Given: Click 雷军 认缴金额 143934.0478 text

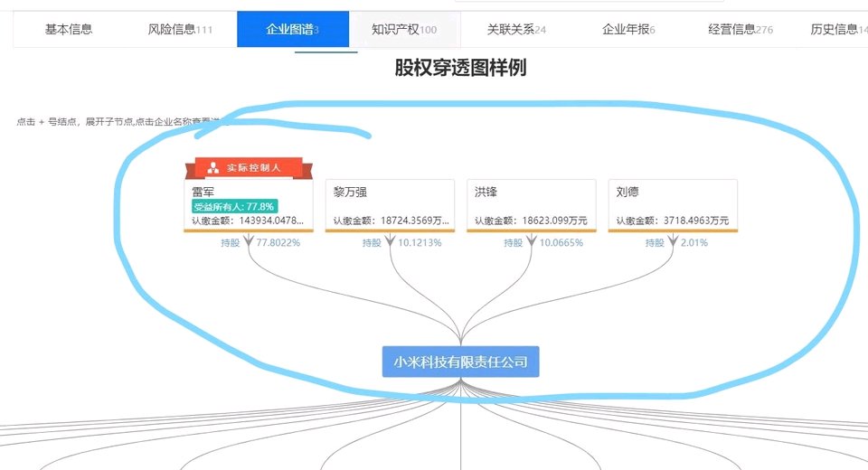Looking at the screenshot, I should 248,221.
